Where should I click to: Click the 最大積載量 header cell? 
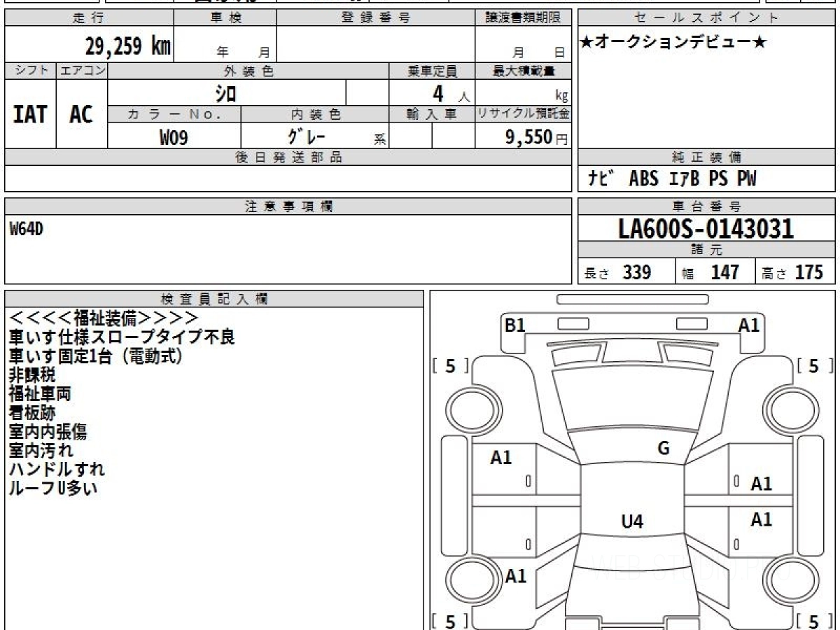point(523,71)
